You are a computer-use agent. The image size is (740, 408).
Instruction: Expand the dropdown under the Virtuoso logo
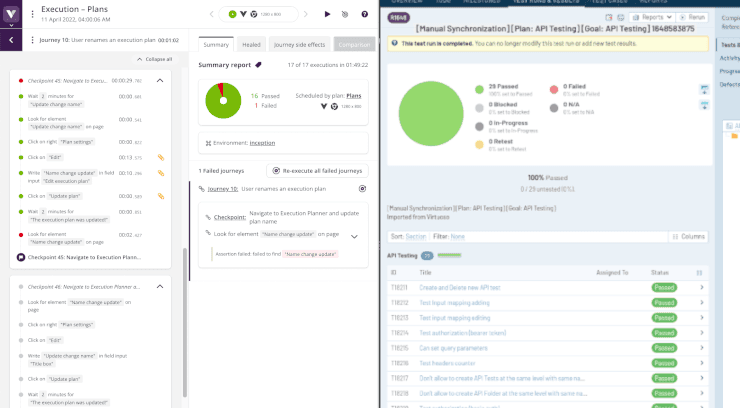[x=11, y=25]
